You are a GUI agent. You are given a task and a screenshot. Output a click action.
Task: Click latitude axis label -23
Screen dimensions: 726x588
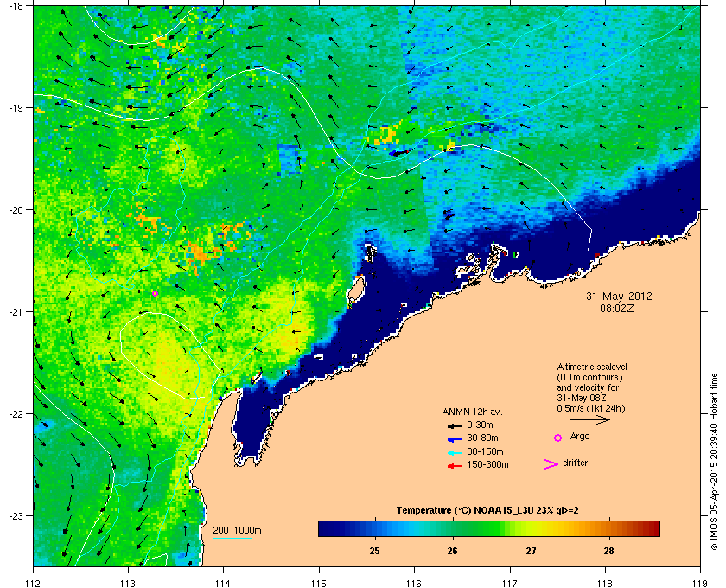(16, 515)
